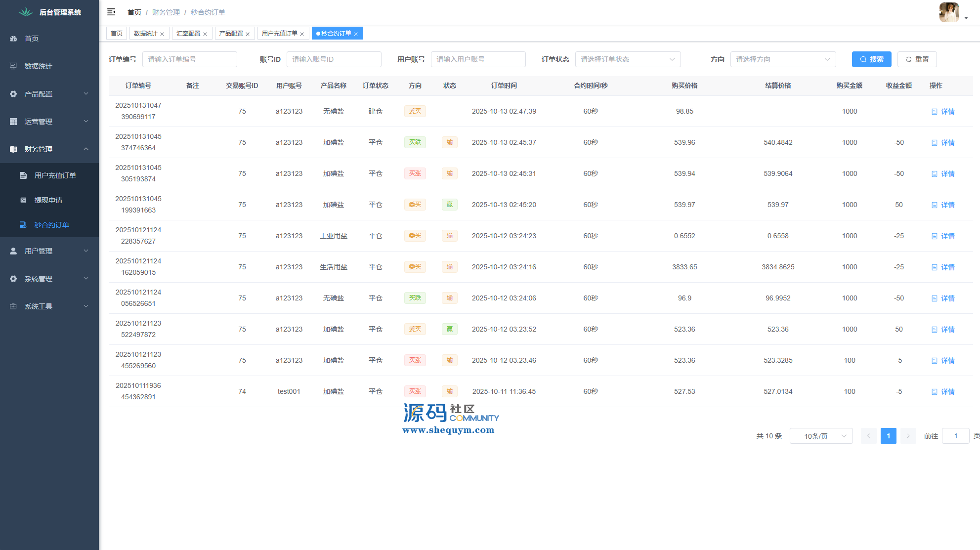Screen dimensions: 980x550
Task: Click the user avatar at top right
Action: coord(949,12)
